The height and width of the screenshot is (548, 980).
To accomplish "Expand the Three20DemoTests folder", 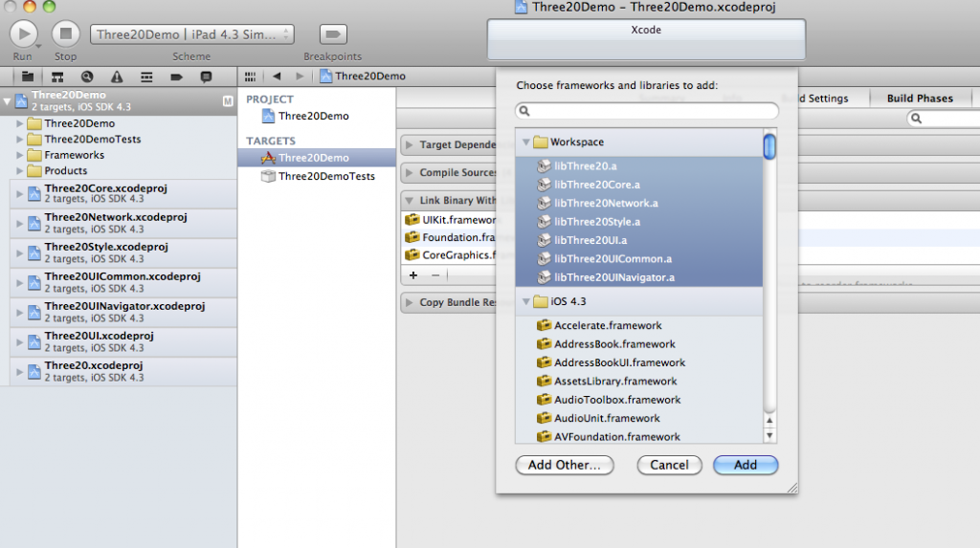I will (19, 140).
